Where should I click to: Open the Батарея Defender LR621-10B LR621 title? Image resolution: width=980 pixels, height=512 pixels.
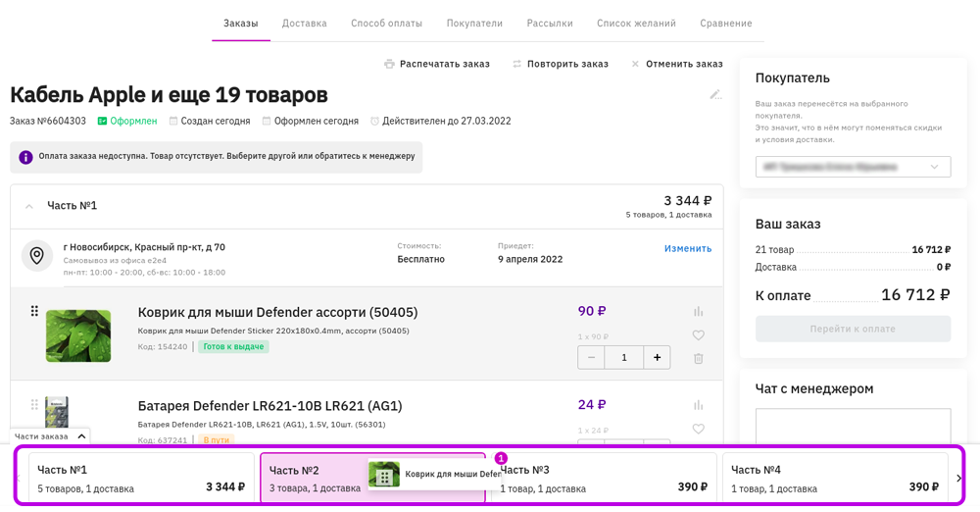pos(270,406)
